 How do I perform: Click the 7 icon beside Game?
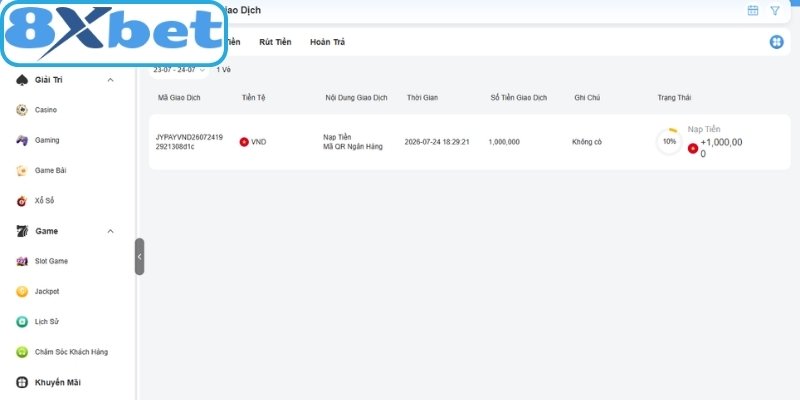click(x=22, y=231)
